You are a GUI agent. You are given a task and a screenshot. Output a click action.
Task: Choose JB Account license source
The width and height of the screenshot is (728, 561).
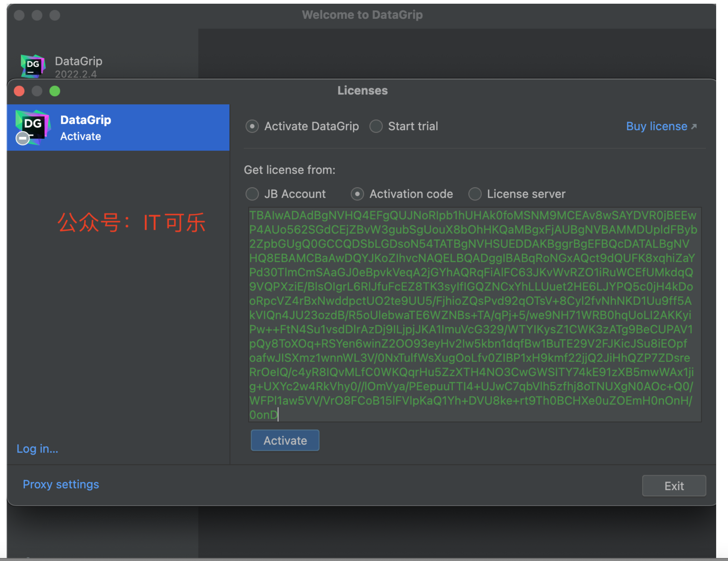[x=252, y=194]
